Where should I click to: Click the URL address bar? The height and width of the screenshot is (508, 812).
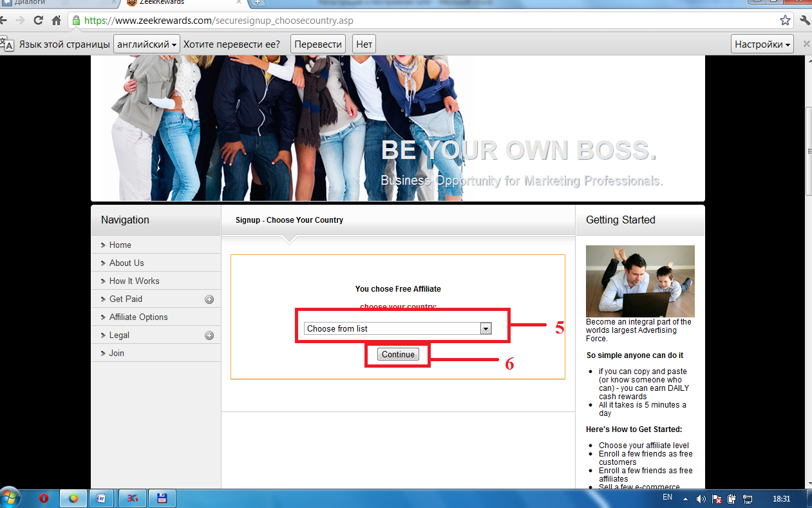[425, 21]
